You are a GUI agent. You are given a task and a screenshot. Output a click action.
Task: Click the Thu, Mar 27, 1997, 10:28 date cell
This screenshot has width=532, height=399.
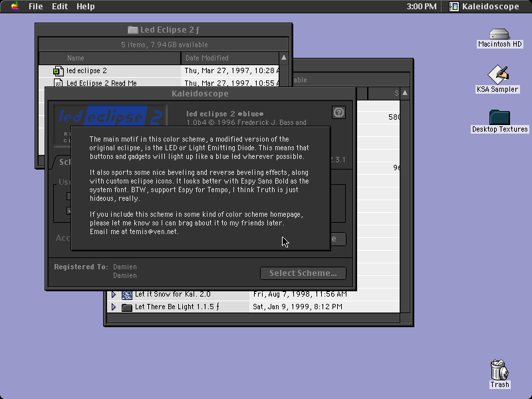(x=229, y=70)
